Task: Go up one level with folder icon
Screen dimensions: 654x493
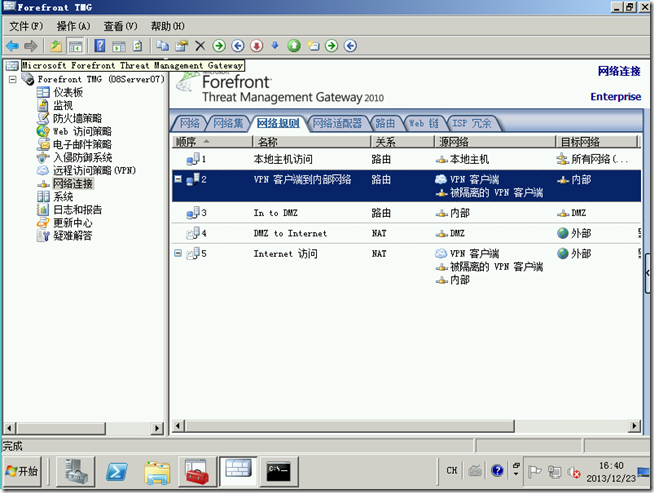Action: (56, 46)
